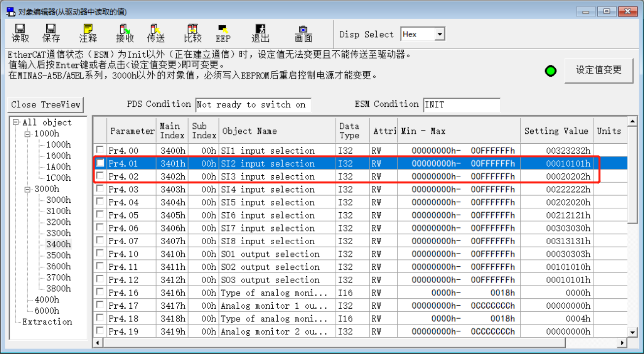The width and height of the screenshot is (644, 354).
Task: Check the Pr4.01 row checkbox
Action: coord(100,163)
